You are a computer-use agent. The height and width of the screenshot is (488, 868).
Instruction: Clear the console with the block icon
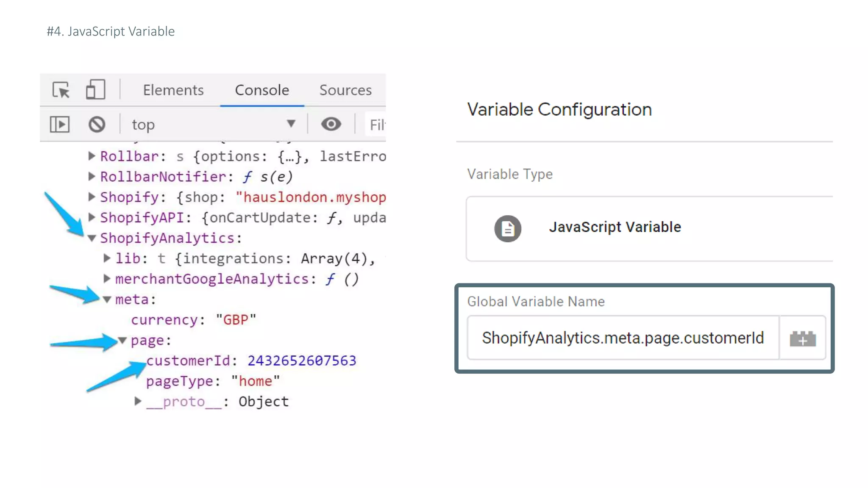(x=97, y=125)
